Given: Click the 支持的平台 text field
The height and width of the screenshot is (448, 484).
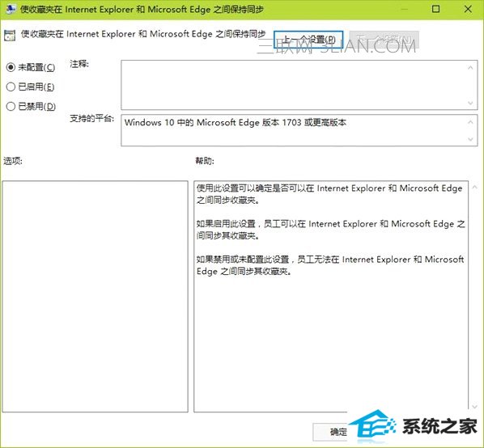Looking at the screenshot, I should click(x=294, y=130).
